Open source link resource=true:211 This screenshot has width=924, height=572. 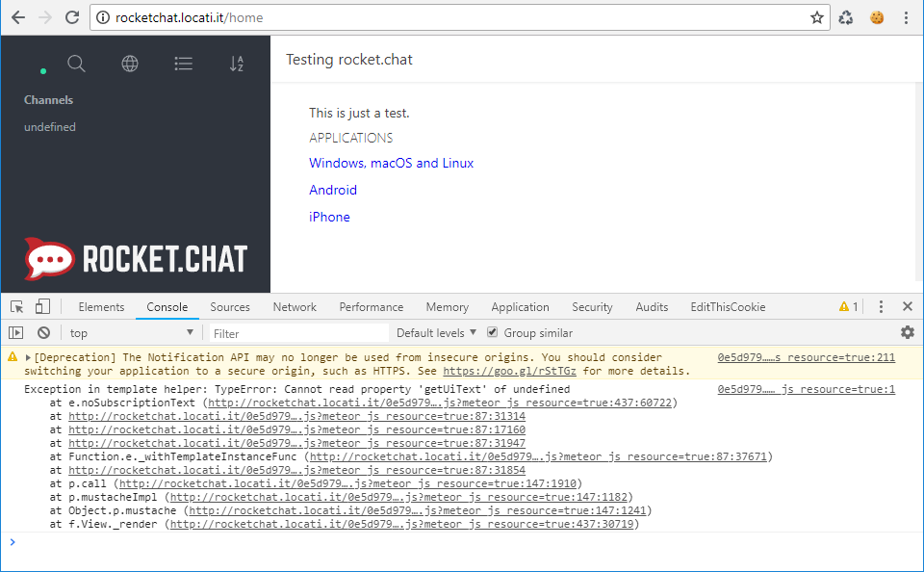click(x=807, y=357)
